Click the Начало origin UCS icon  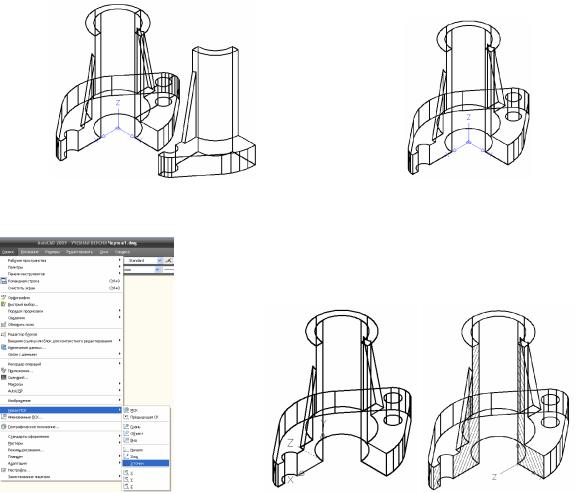pyautogui.click(x=126, y=450)
